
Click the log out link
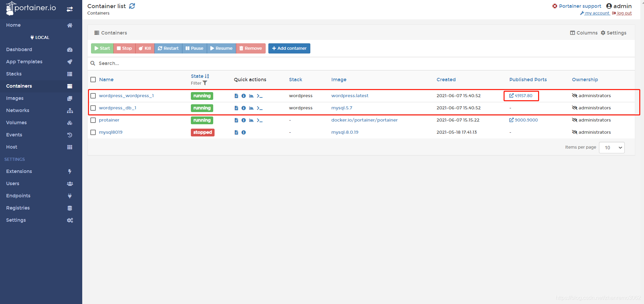tap(622, 13)
